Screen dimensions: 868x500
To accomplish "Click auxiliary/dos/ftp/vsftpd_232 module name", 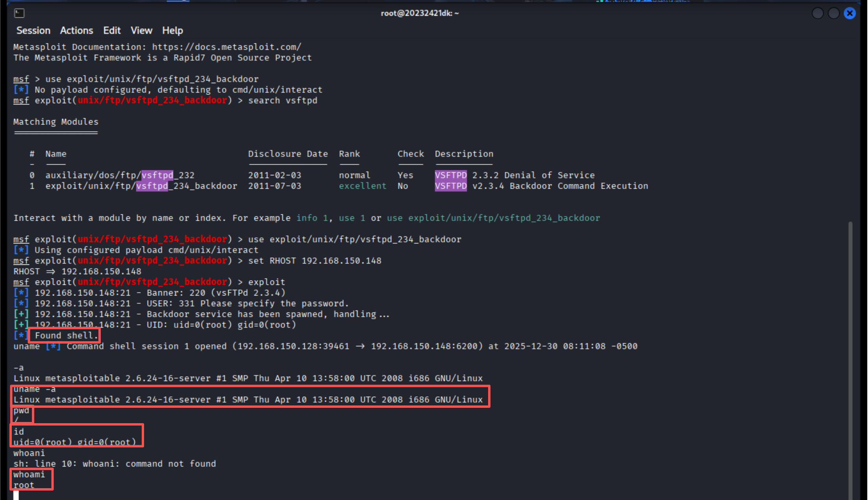I will coord(120,175).
